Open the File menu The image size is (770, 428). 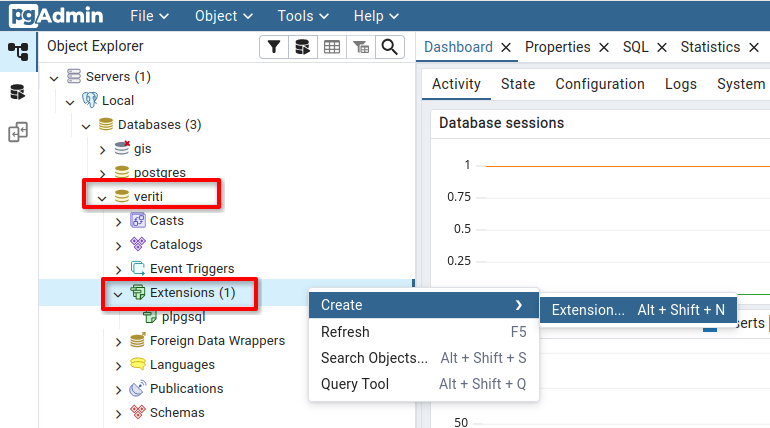(149, 16)
